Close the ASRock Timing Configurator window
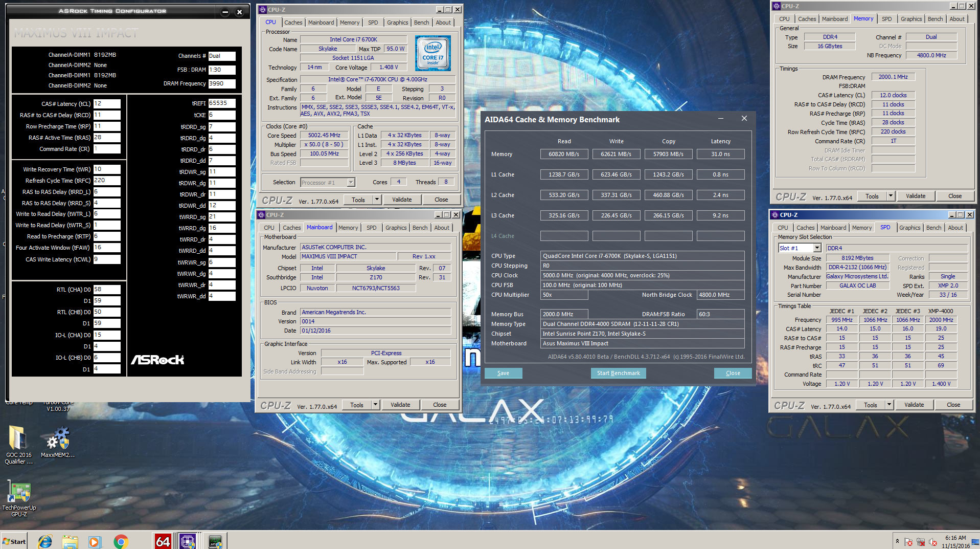 click(x=239, y=12)
